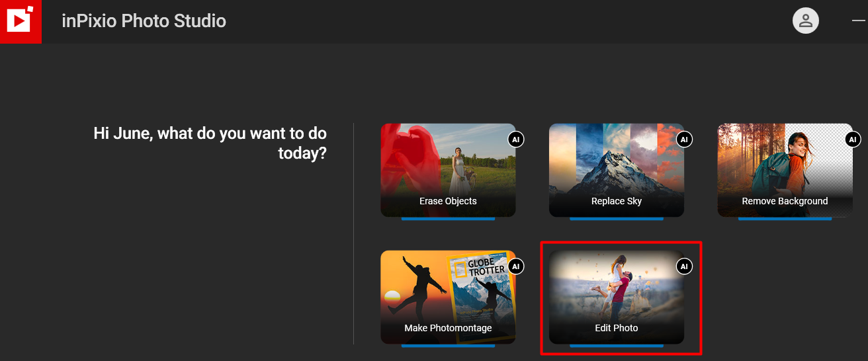Choose the "Erase Objects" label
868x361 pixels.
[x=448, y=201]
